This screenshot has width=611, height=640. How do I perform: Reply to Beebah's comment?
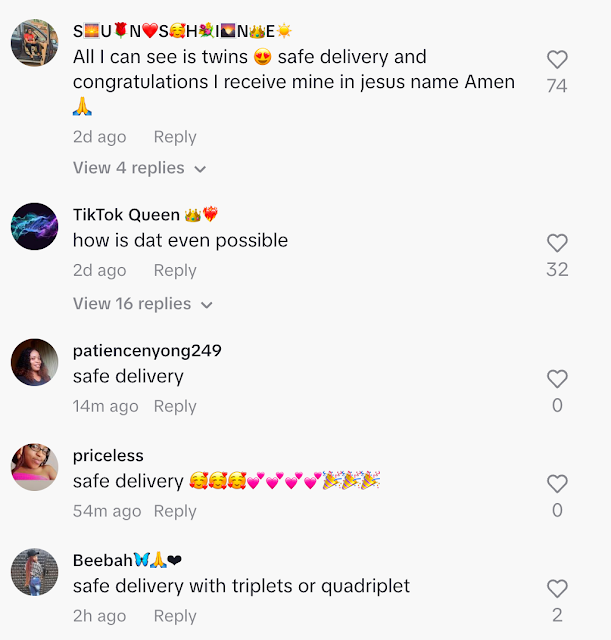pos(175,616)
